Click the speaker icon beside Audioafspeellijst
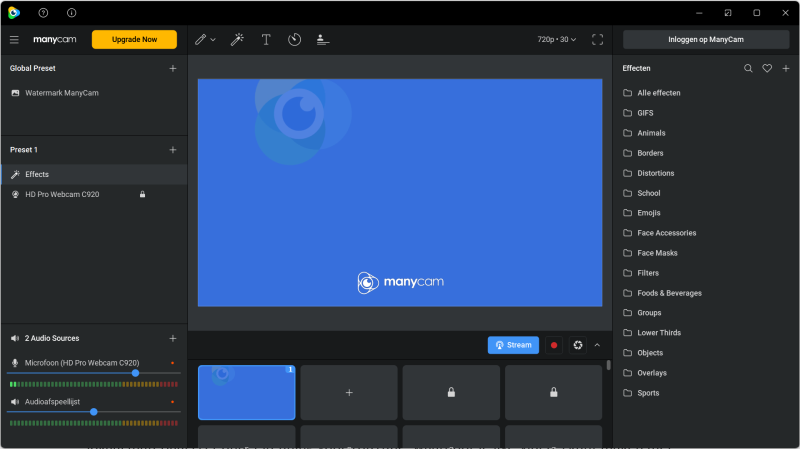The height and width of the screenshot is (449, 800). (15, 402)
